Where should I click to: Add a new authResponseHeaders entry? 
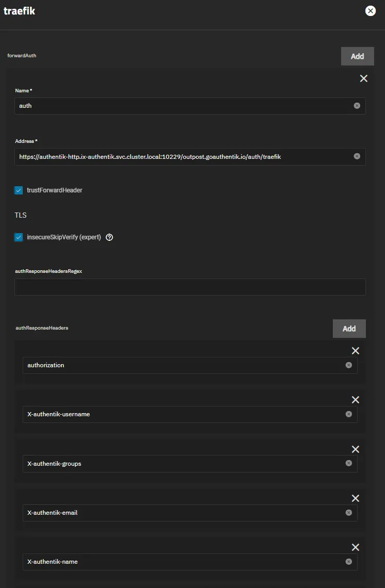click(349, 329)
